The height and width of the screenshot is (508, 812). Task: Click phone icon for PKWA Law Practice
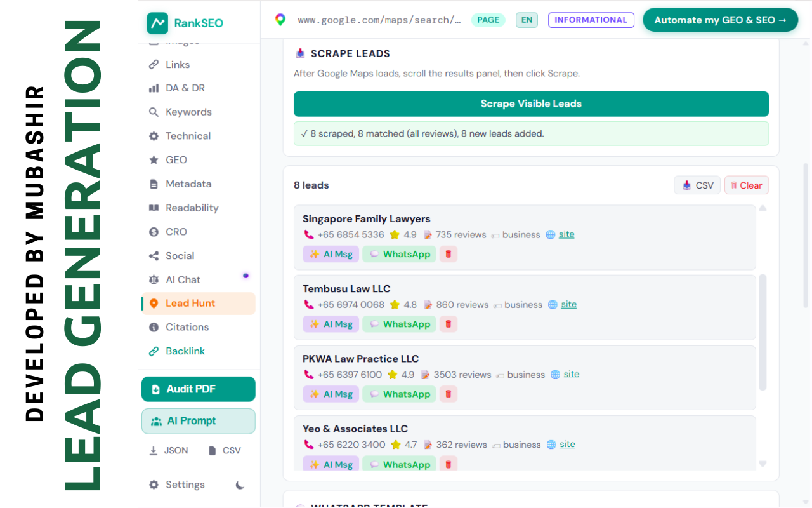tap(309, 374)
